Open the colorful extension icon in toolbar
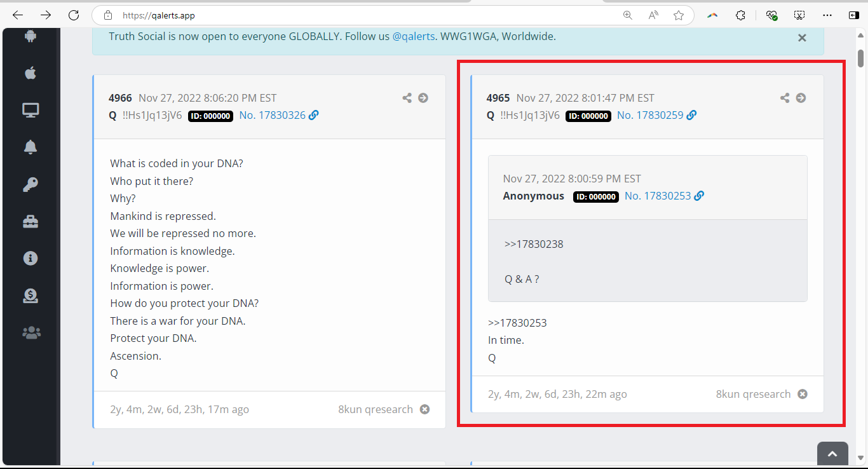Screen dimensions: 868x469 coord(713,15)
